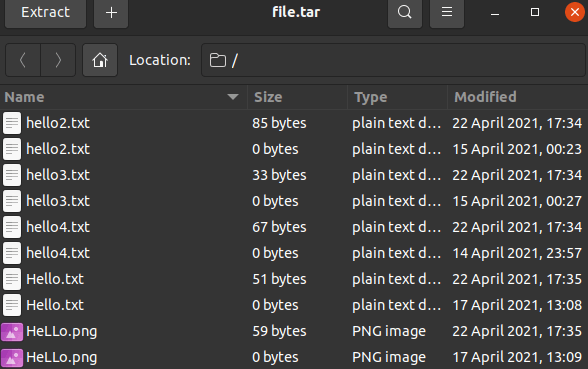
Task: Click the back navigation arrow
Action: coord(23,60)
